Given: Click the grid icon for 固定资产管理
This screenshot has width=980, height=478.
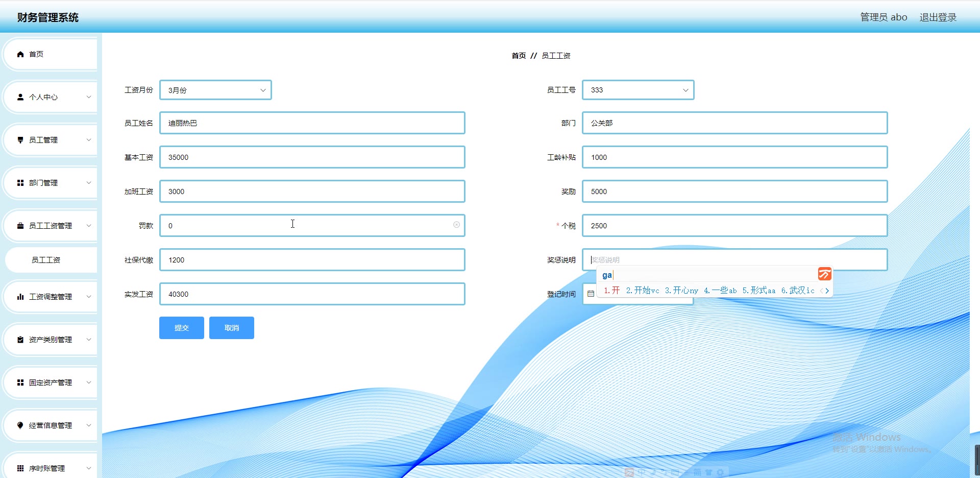Looking at the screenshot, I should pos(20,383).
